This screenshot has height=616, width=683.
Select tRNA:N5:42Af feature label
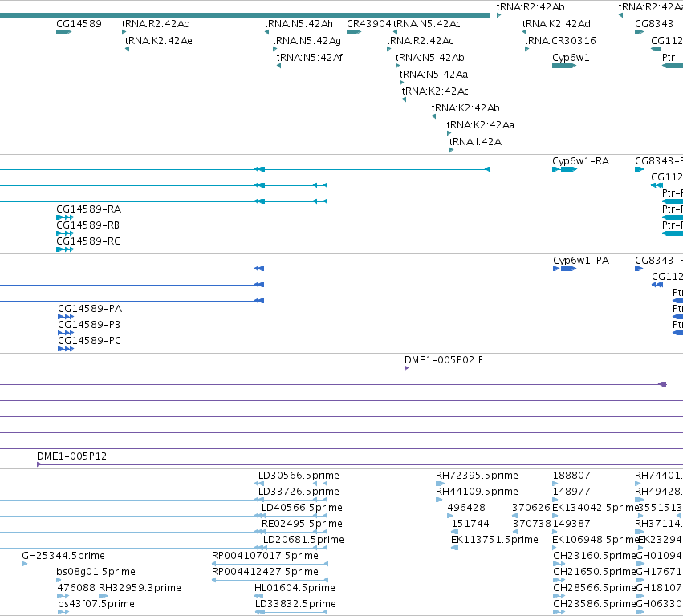[309, 58]
